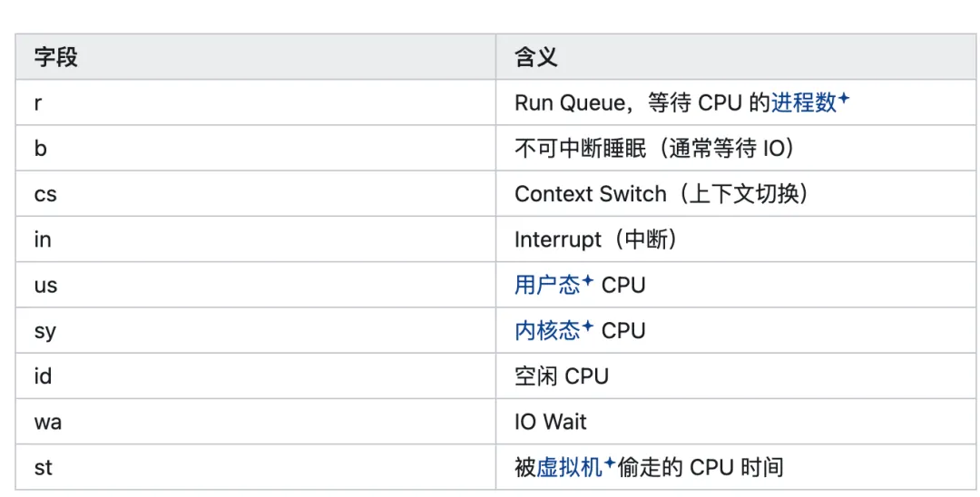Open the 进程数 link

[x=804, y=103]
